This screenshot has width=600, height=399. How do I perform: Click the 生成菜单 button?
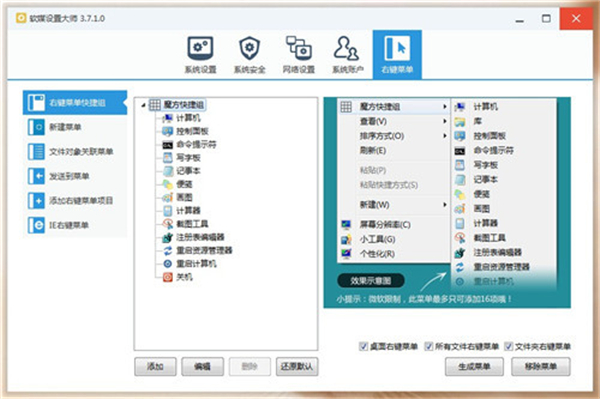click(474, 366)
